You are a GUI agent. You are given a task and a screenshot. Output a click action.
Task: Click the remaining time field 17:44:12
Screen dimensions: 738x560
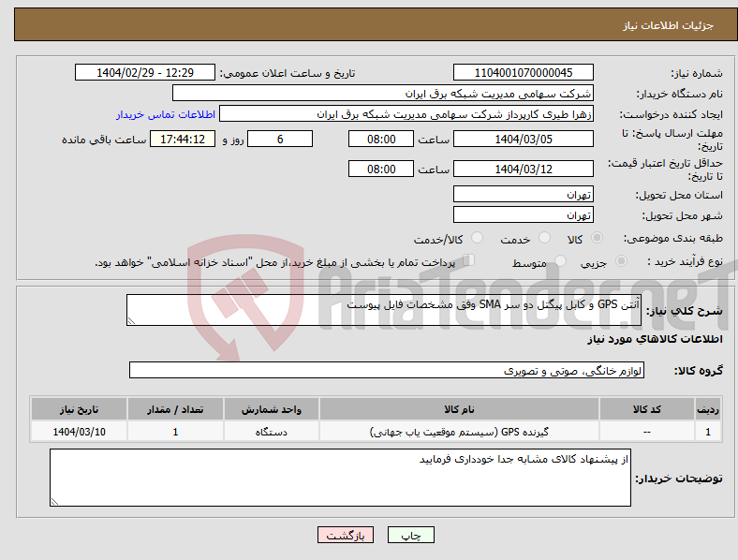(x=183, y=139)
